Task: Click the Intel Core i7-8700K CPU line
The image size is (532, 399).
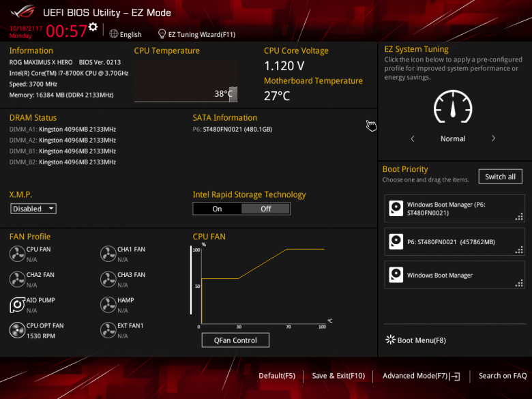Action: point(69,73)
